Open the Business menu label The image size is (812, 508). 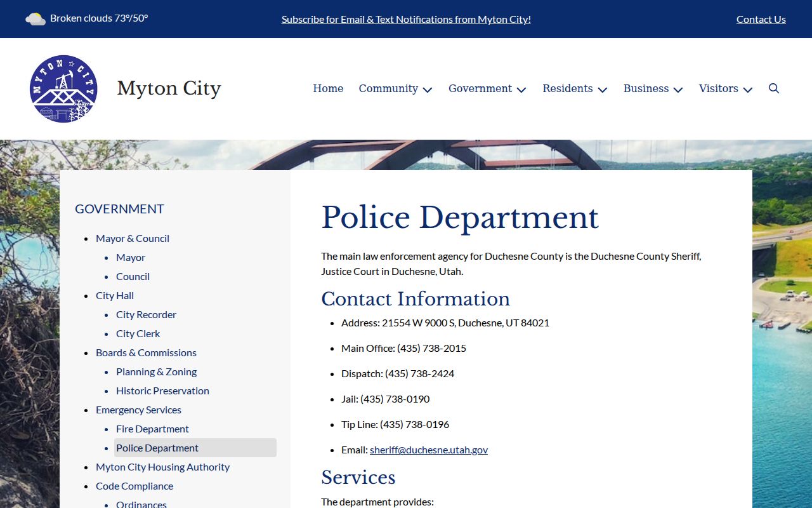[646, 88]
